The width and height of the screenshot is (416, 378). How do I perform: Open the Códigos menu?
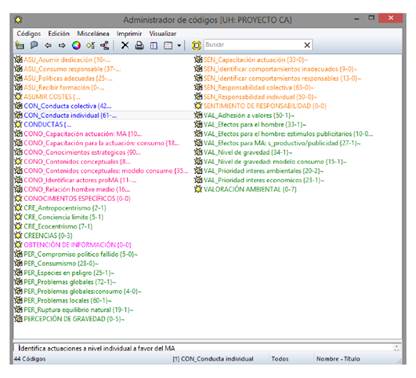click(x=29, y=33)
